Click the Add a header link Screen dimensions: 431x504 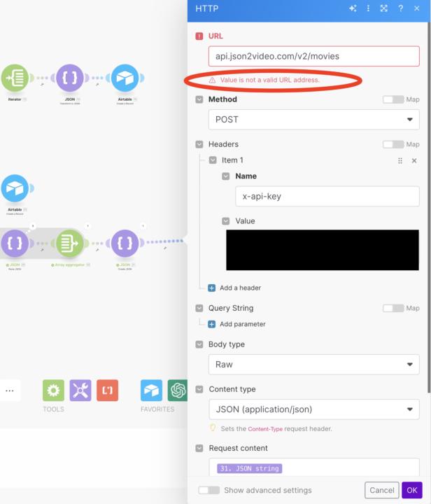click(240, 288)
